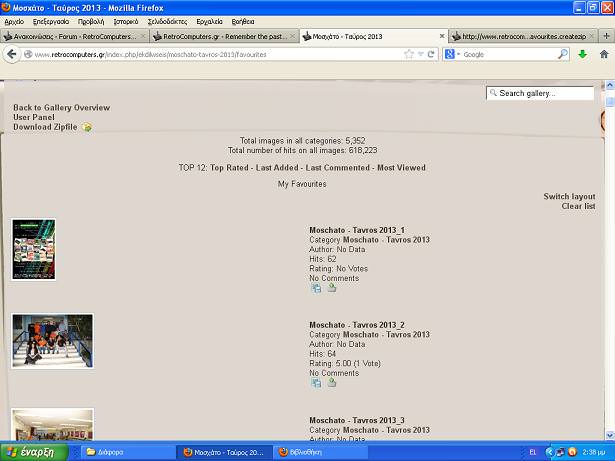Click the Download Zipfile icon

click(x=87, y=127)
